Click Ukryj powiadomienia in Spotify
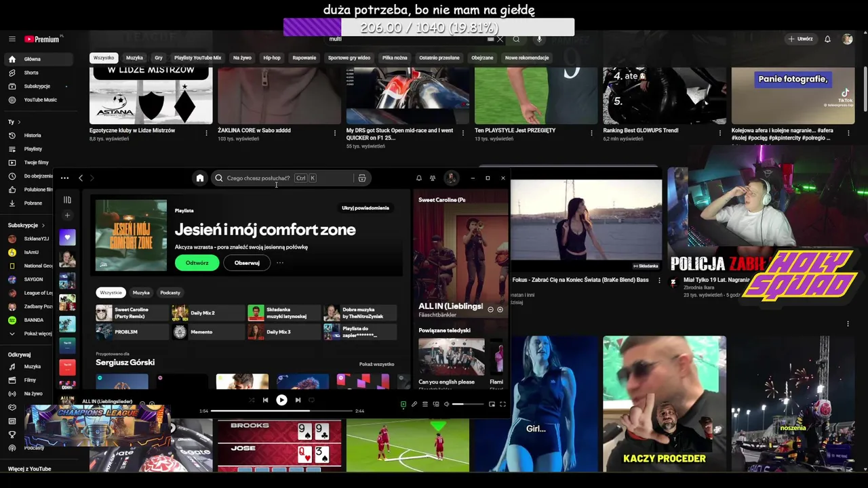 point(366,208)
